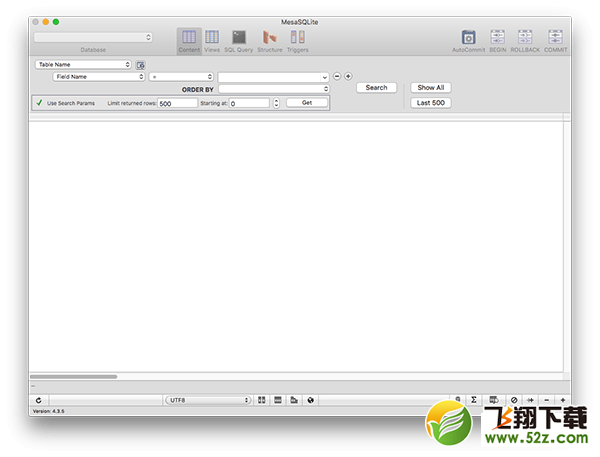
Task: Toggle AutoCommit mode
Action: tap(468, 41)
